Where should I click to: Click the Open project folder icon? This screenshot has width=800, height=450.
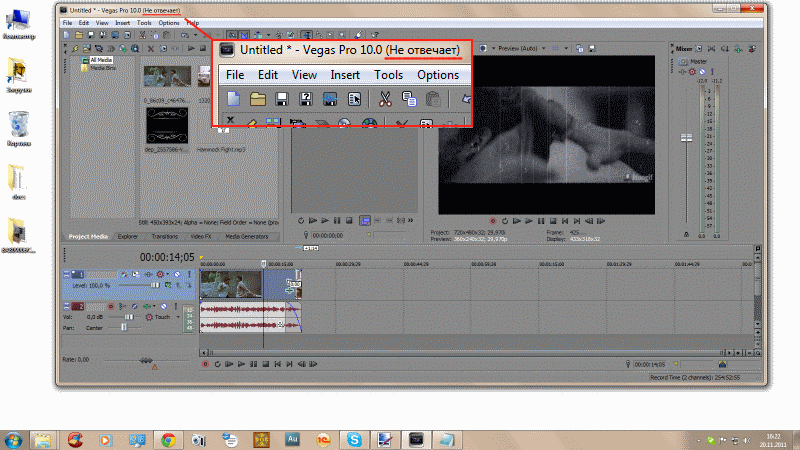pyautogui.click(x=79, y=35)
